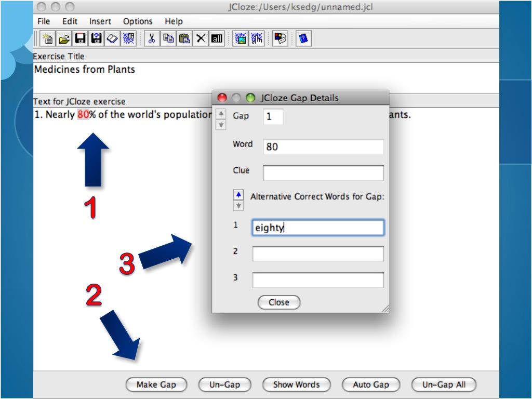The width and height of the screenshot is (532, 399).
Task: Click the words 'of the world's' in the exercise text
Action: click(129, 115)
